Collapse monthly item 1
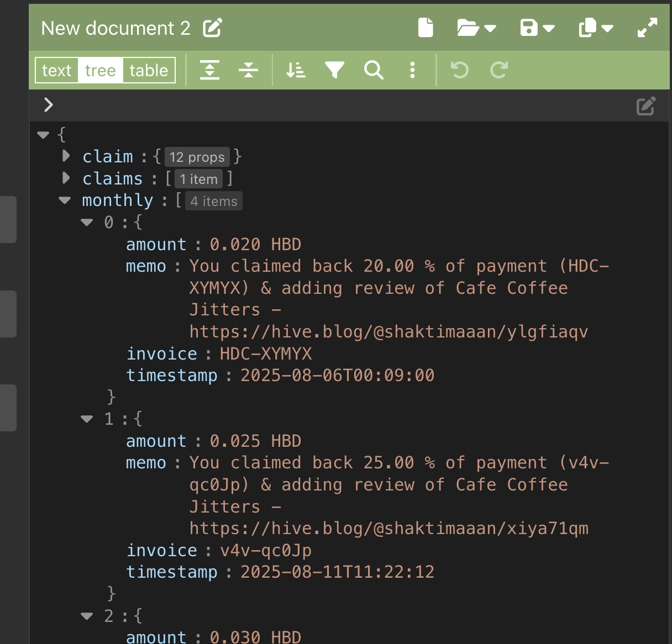672x644 pixels. click(x=87, y=419)
